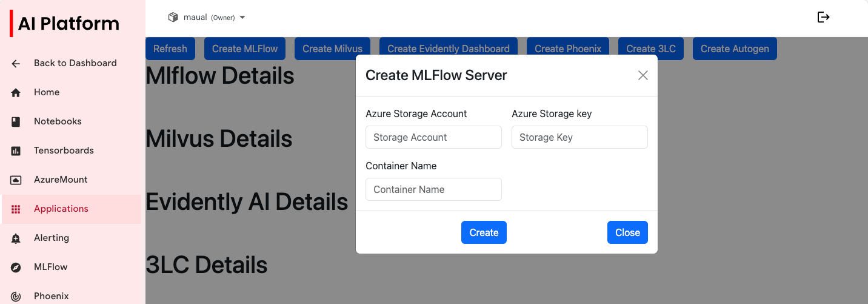
Task: Click the Mlflow Details heading
Action: point(220,76)
